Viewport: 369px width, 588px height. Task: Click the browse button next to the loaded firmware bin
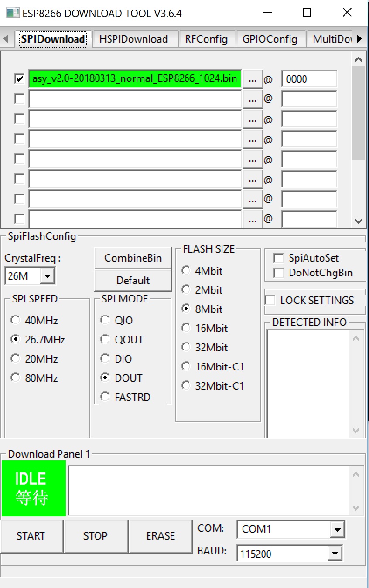[x=252, y=79]
